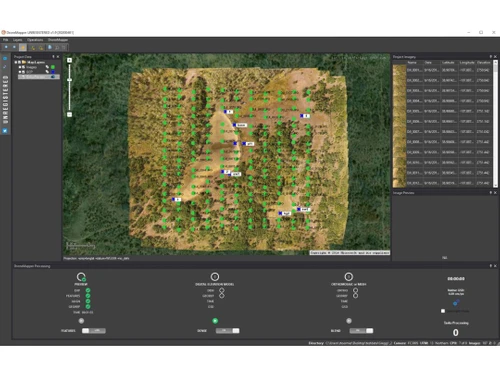The height and width of the screenshot is (375, 500).
Task: Sort imagery by the Date column
Action: 428,62
